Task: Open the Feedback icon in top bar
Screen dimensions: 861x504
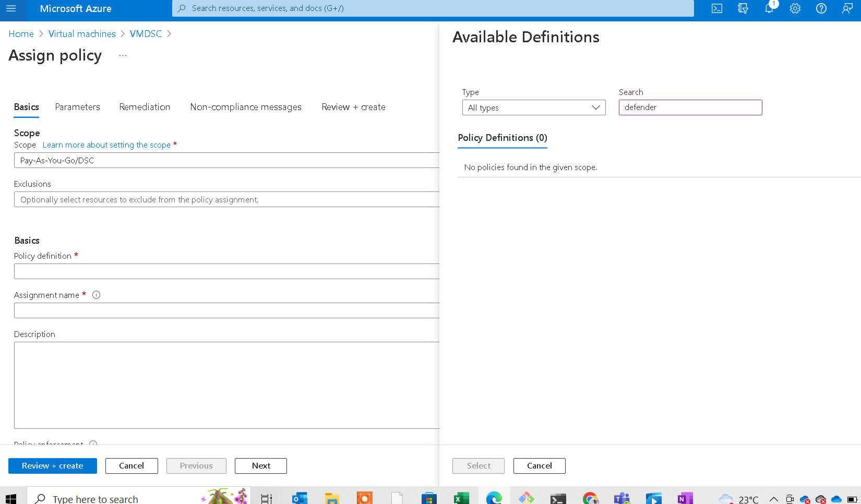Action: coord(847,8)
